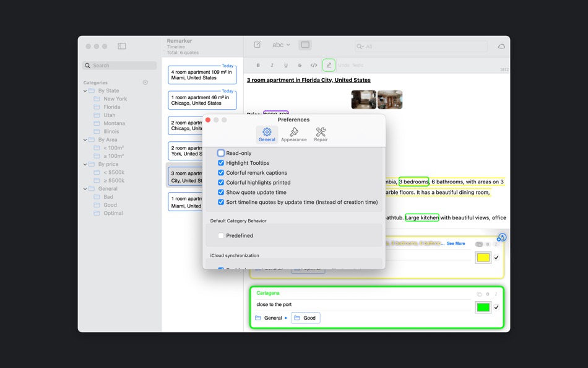Viewport: 588px width, 368px height.
Task: Select the 4 room apartment Miami quote
Action: coord(202,75)
